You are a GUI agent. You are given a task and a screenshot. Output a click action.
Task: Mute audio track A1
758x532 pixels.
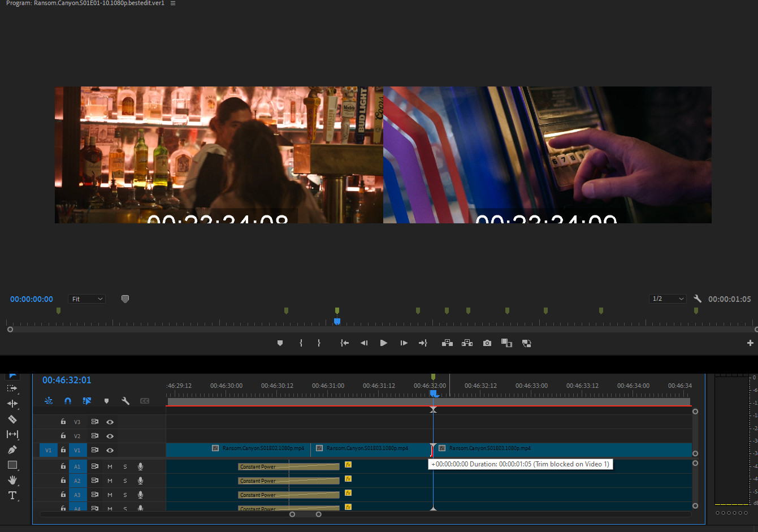pyautogui.click(x=110, y=466)
